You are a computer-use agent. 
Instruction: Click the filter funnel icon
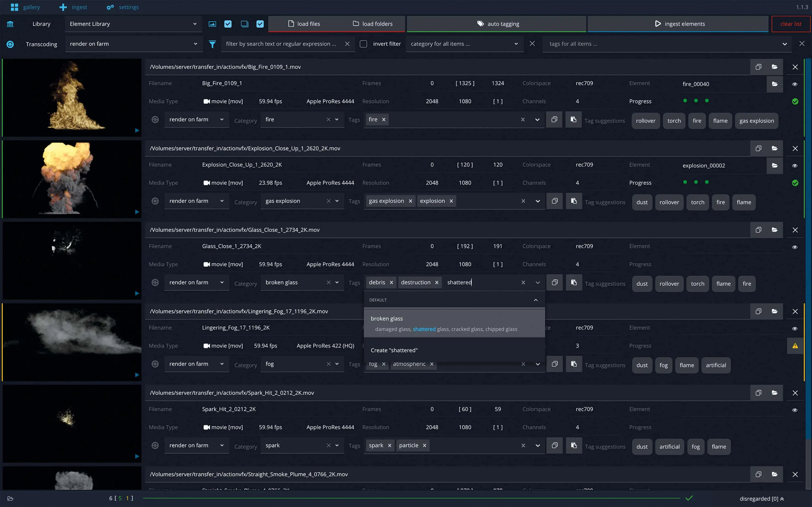click(212, 44)
